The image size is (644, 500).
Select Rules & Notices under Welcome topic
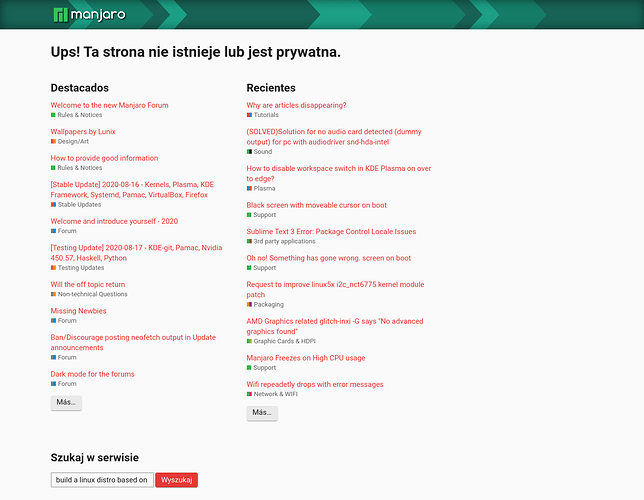[x=76, y=115]
